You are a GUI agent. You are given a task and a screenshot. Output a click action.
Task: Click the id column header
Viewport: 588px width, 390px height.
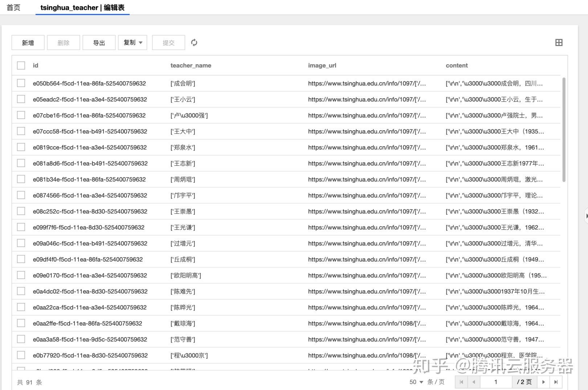click(x=36, y=65)
